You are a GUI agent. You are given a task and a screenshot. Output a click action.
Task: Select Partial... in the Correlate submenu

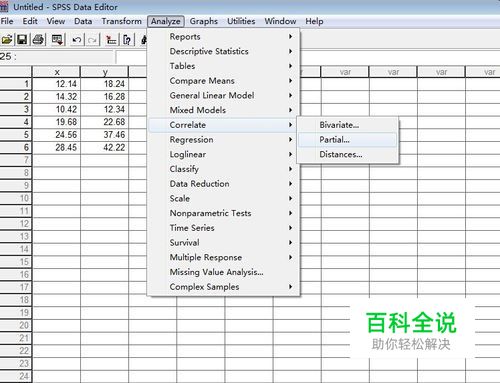click(348, 140)
